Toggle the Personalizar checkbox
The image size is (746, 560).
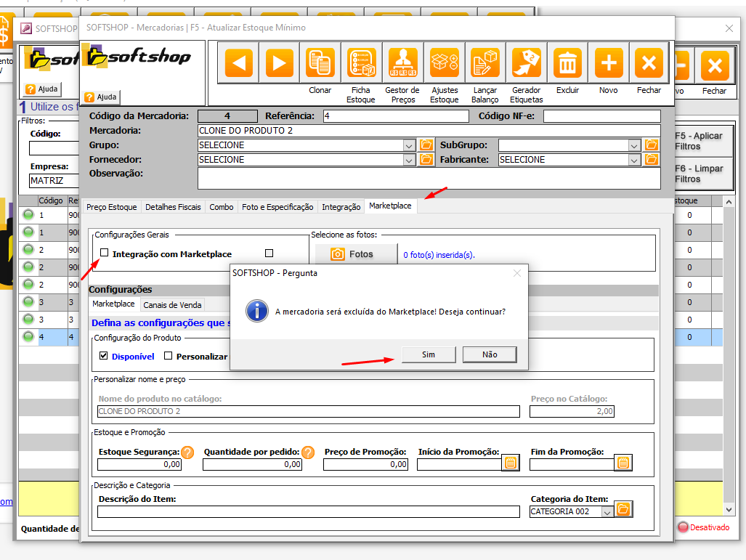(169, 356)
